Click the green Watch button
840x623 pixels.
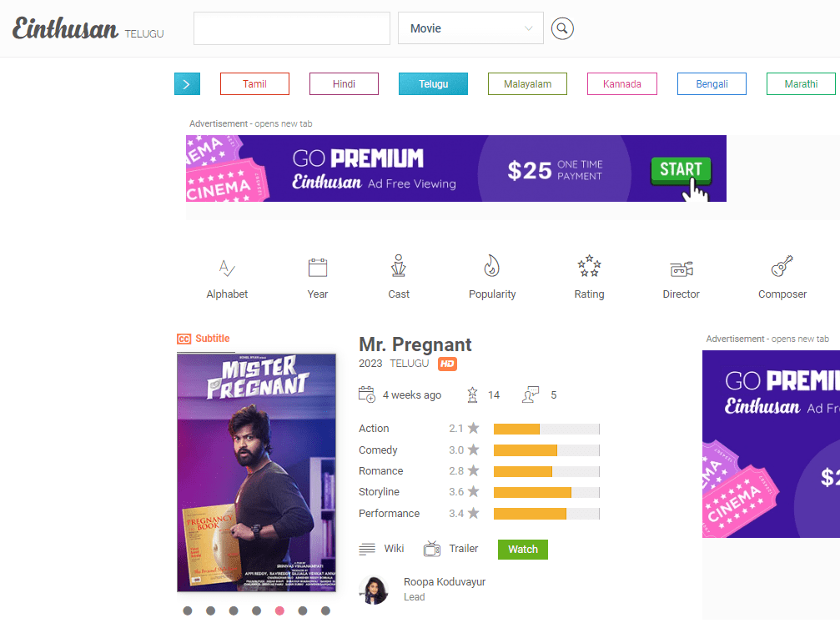523,550
